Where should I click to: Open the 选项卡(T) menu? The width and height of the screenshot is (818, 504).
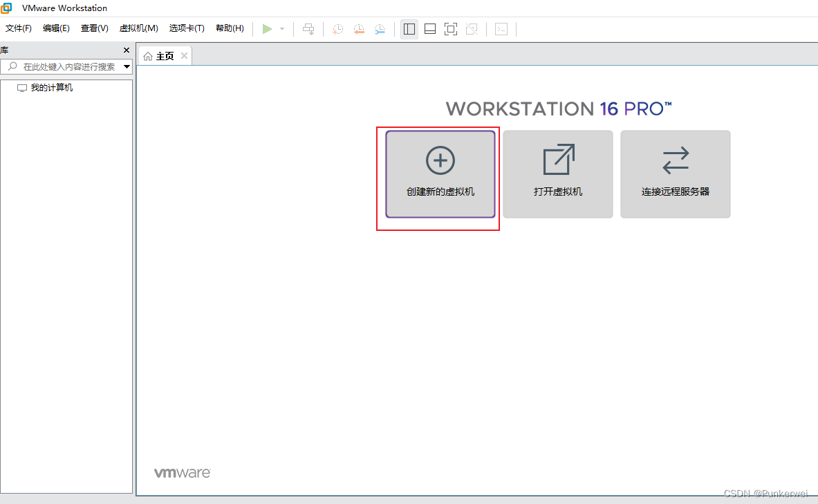coord(187,28)
